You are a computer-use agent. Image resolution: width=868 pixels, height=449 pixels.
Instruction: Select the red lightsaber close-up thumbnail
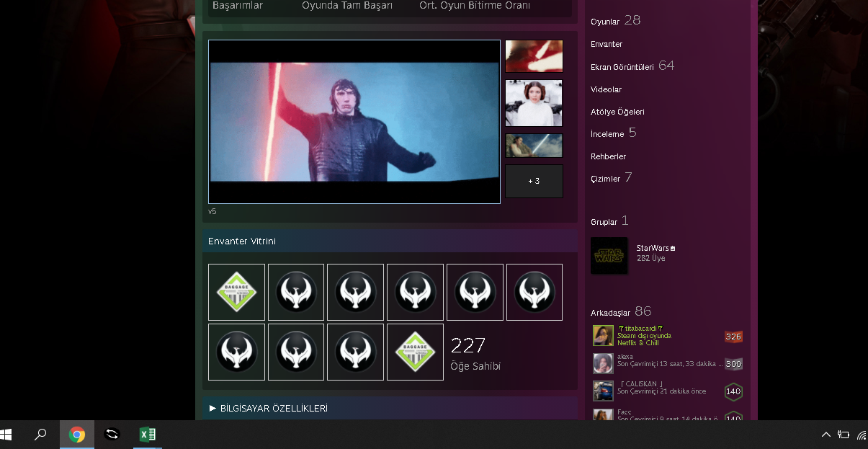(534, 56)
